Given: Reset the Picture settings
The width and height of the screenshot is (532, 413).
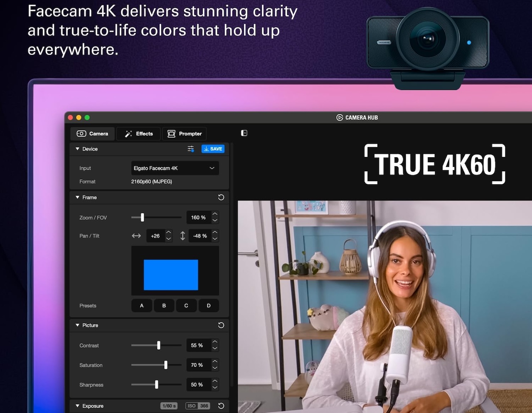Looking at the screenshot, I should tap(221, 325).
